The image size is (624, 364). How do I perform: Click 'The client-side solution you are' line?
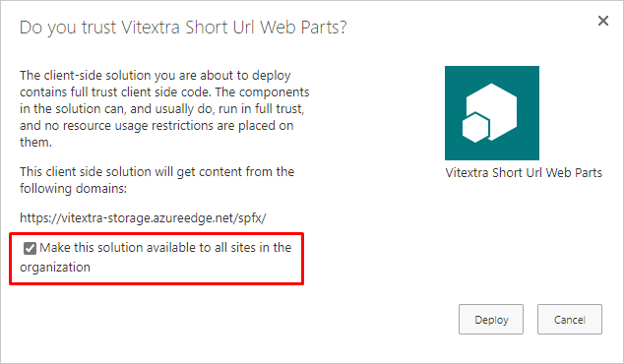tap(156, 75)
